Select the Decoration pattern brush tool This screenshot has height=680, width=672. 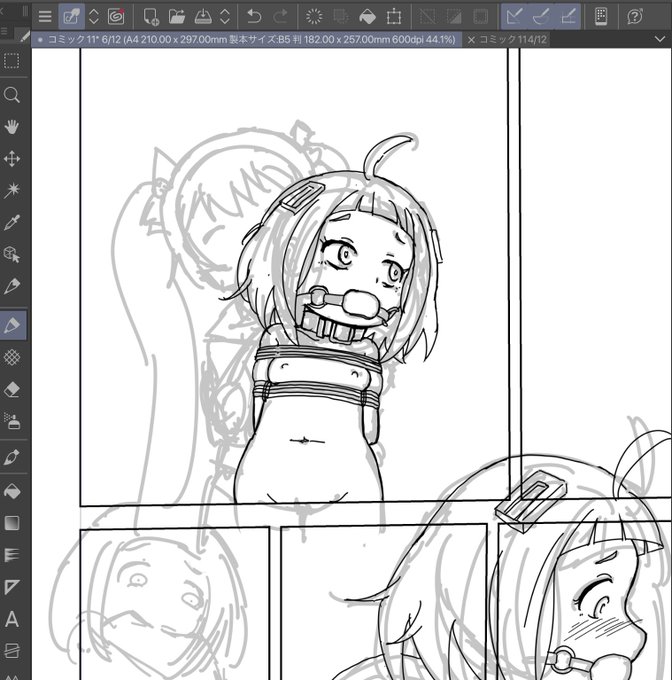(x=12, y=357)
